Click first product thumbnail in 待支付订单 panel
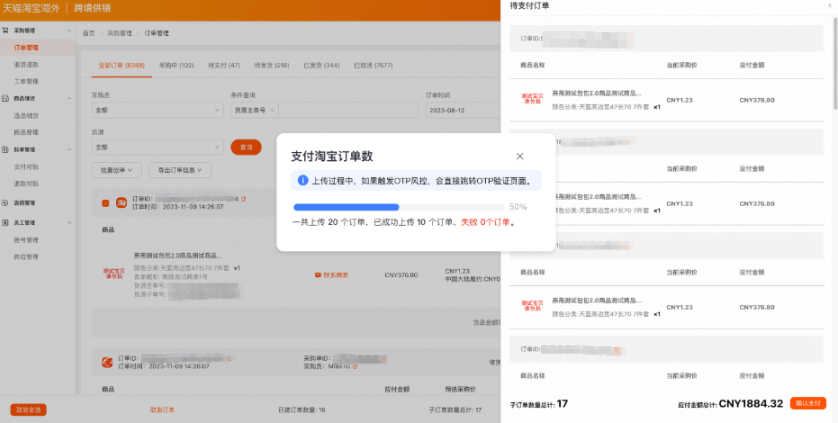Image resolution: width=838 pixels, height=423 pixels. coord(532,99)
